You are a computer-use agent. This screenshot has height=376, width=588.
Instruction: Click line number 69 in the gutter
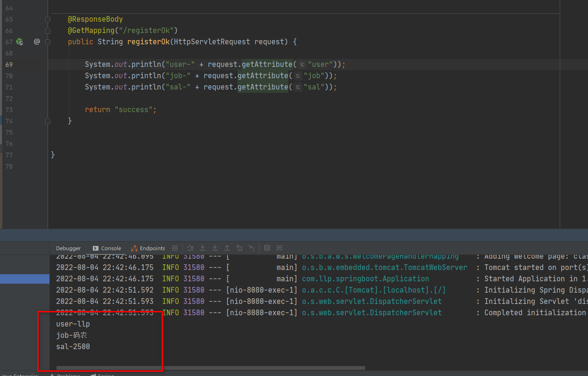tap(9, 65)
